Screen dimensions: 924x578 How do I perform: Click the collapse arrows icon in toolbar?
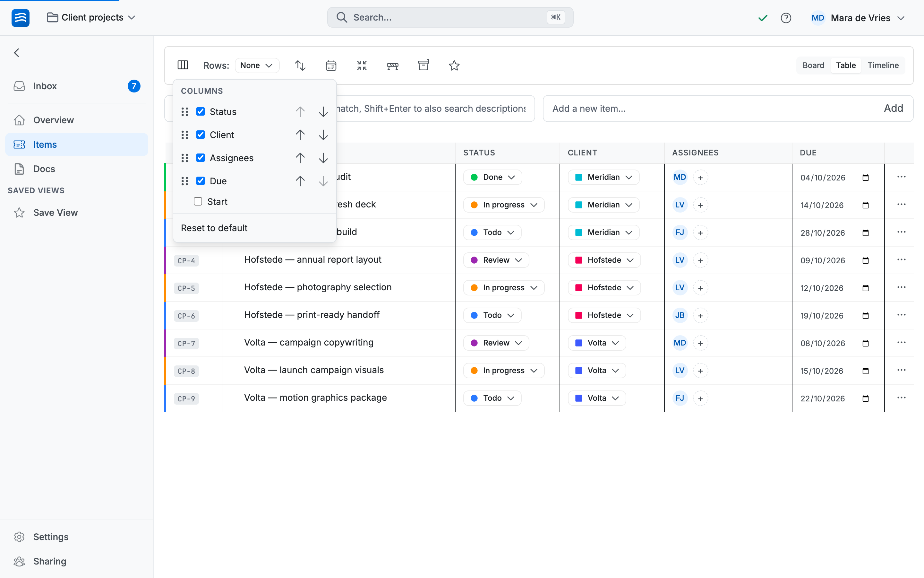click(x=362, y=66)
